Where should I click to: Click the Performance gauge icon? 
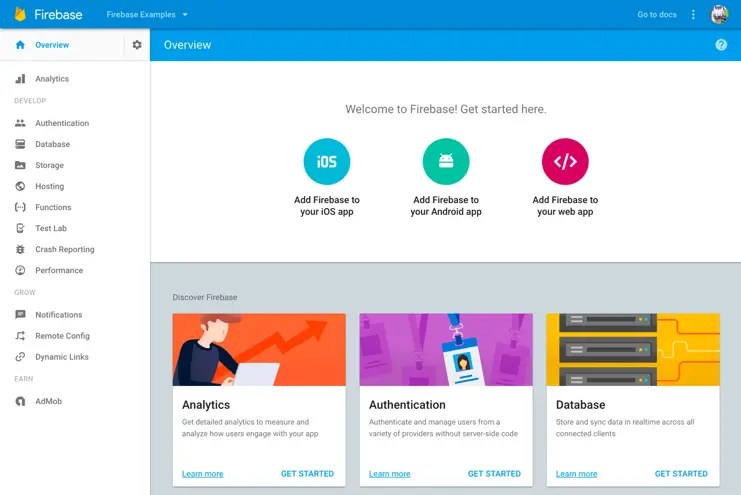coord(20,270)
